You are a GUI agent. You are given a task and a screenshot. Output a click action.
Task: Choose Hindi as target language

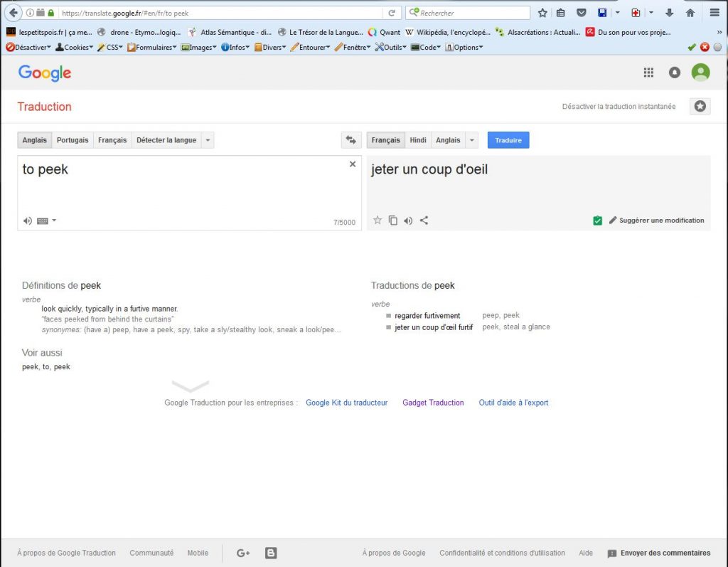point(418,140)
